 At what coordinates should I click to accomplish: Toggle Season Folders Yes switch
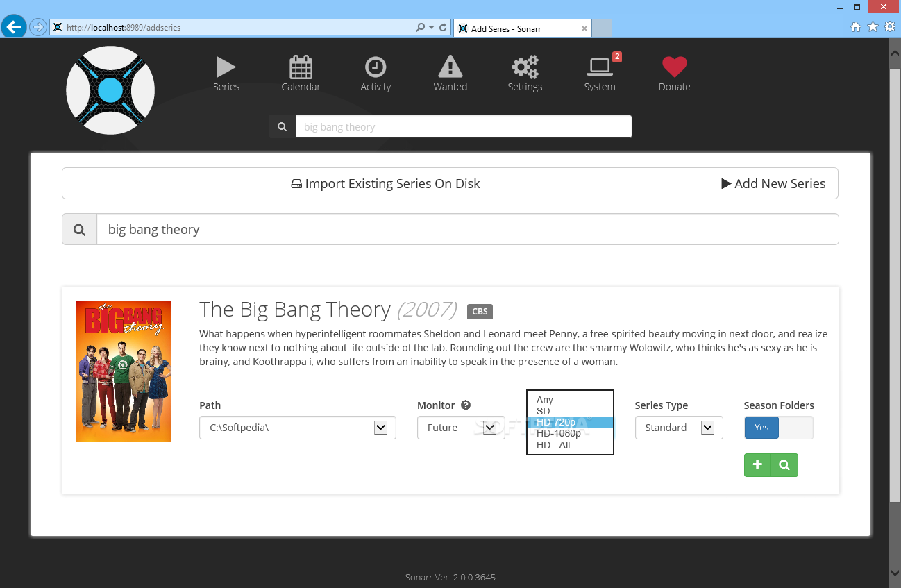pos(778,428)
